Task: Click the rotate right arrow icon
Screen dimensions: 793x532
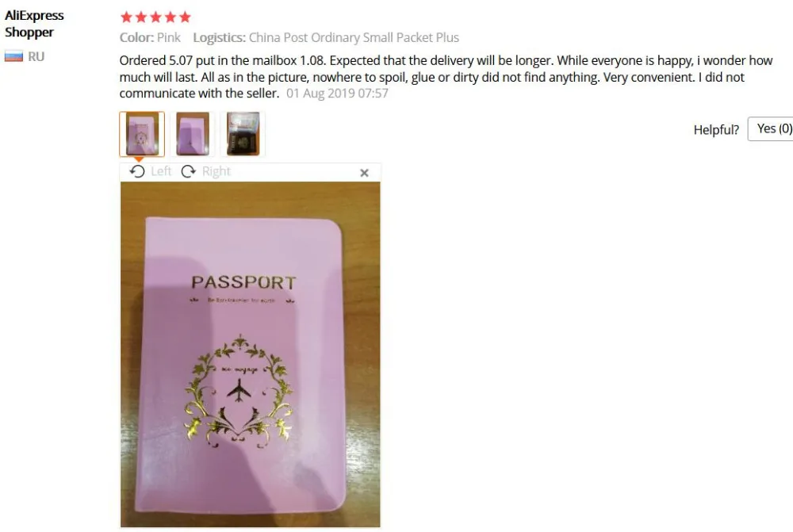Action: [x=189, y=171]
